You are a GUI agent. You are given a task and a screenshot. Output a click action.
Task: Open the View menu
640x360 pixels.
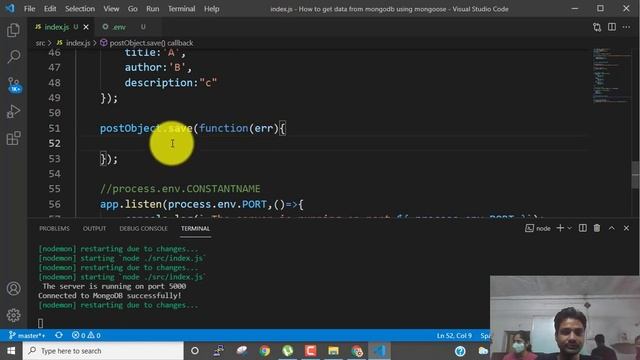pos(111,9)
